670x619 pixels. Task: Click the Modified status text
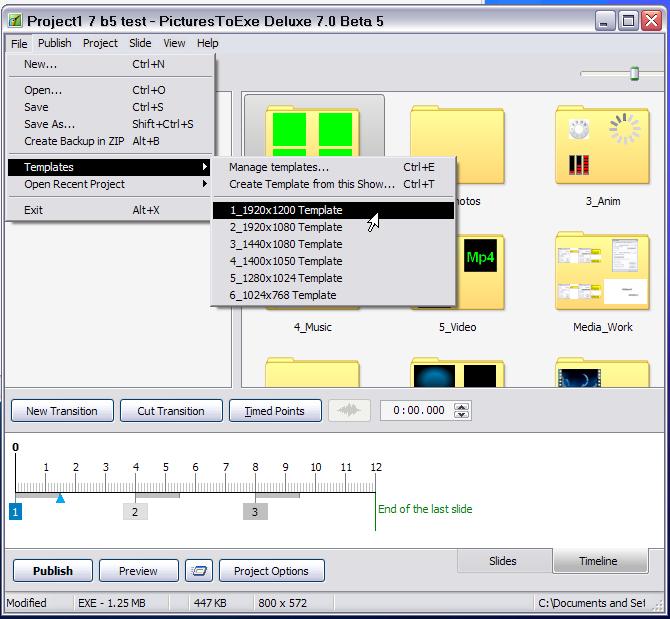pos(26,603)
